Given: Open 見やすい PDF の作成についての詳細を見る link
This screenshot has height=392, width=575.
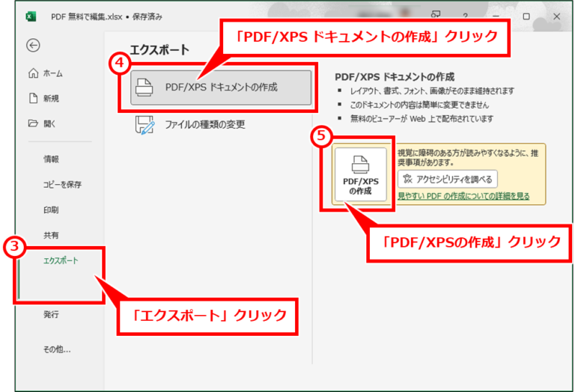Looking at the screenshot, I should coord(463,196).
